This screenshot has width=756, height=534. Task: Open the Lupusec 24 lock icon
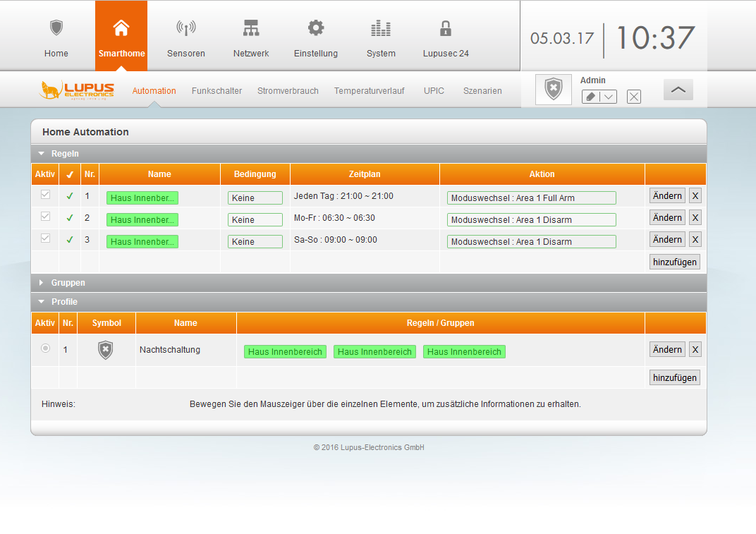[446, 28]
